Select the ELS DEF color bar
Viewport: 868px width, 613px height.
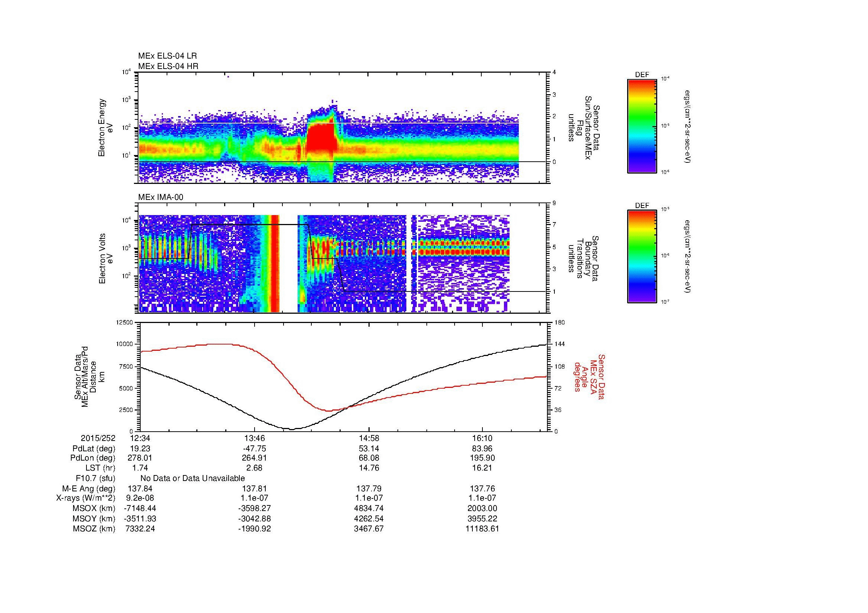coord(642,126)
